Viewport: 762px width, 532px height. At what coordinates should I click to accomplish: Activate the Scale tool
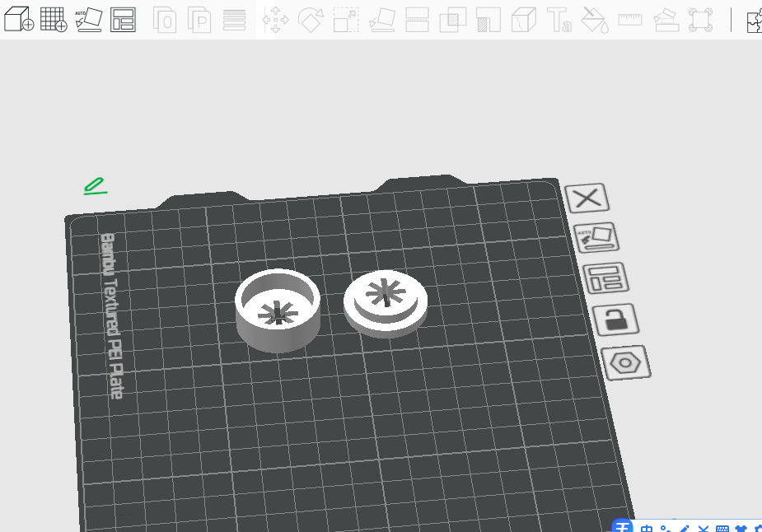(x=346, y=20)
